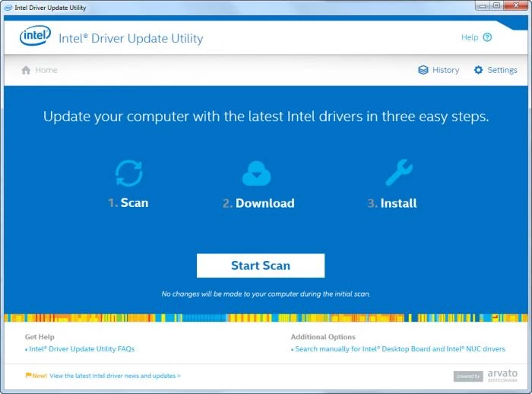Image resolution: width=532 pixels, height=394 pixels.
Task: Click the Help question mark icon
Action: coord(487,37)
